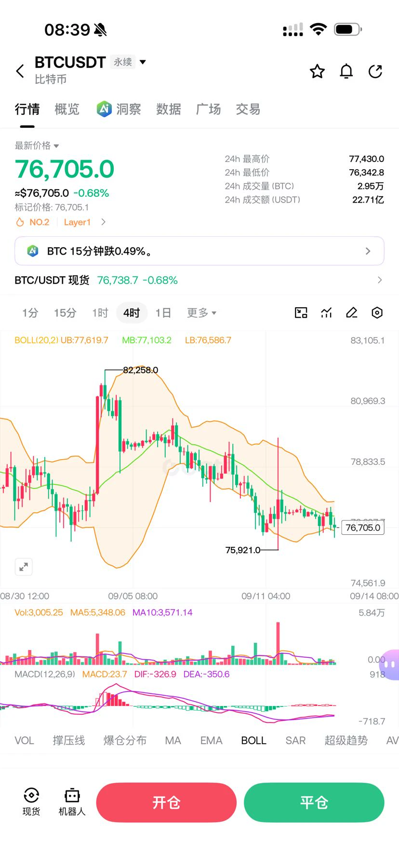
Task: Switch to 概览 tab
Action: tap(67, 109)
